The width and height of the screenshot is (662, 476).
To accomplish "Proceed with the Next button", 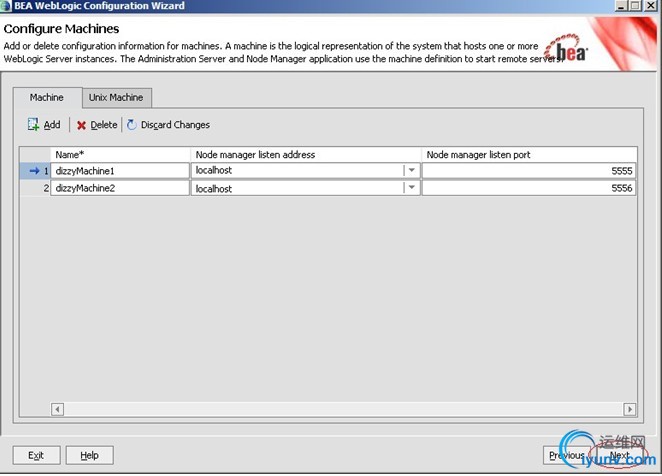I will click(619, 455).
